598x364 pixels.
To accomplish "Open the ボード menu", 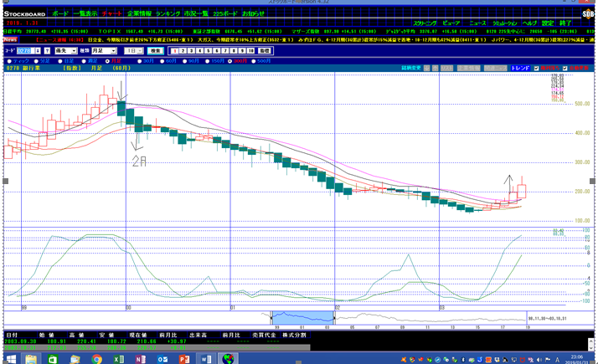I will [60, 13].
